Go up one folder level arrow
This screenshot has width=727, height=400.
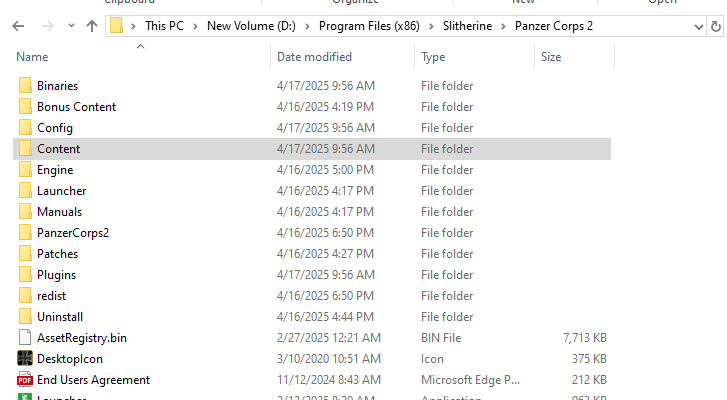point(92,26)
